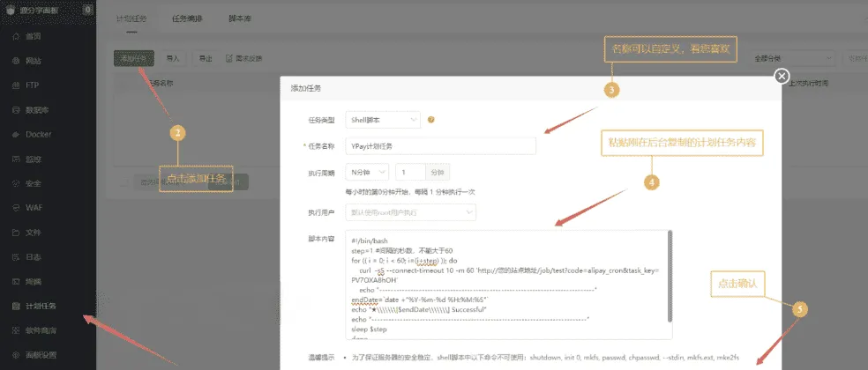
Task: Open the 面板设置 panel settings icon in sidebar
Action: pos(16,354)
